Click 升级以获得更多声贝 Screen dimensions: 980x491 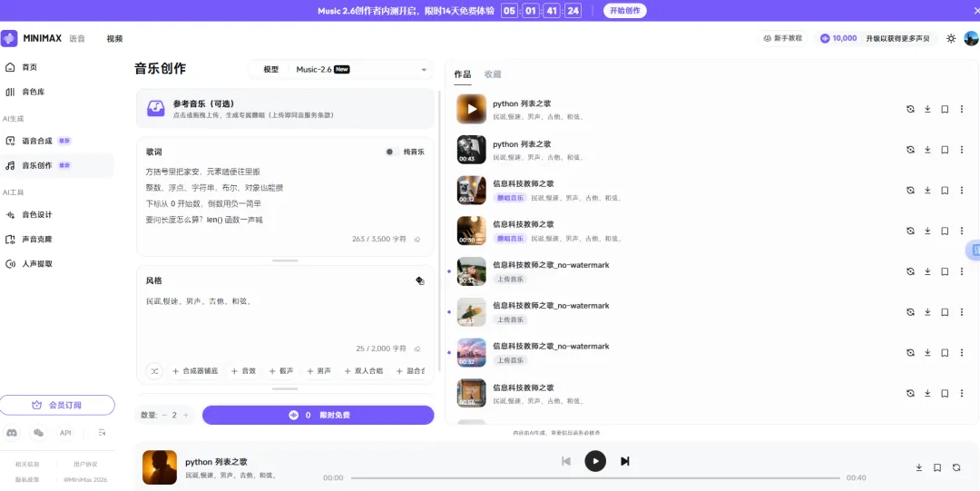[897, 38]
